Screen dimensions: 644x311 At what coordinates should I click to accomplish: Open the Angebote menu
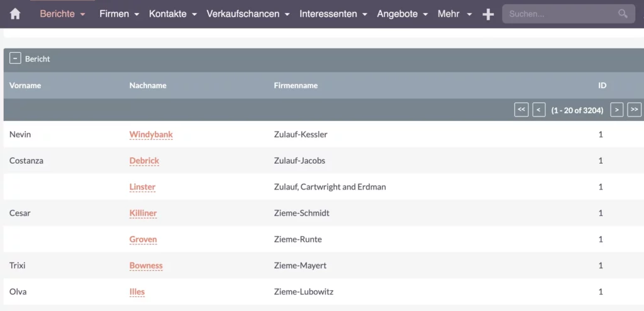(x=402, y=14)
